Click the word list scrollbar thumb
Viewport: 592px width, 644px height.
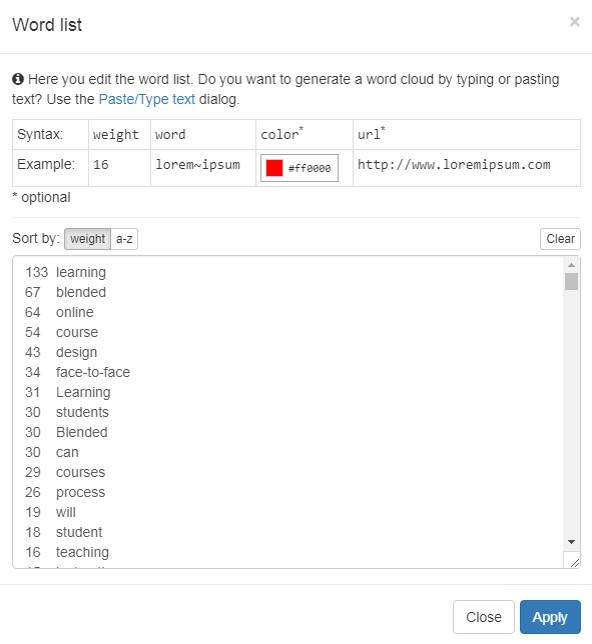coord(571,282)
